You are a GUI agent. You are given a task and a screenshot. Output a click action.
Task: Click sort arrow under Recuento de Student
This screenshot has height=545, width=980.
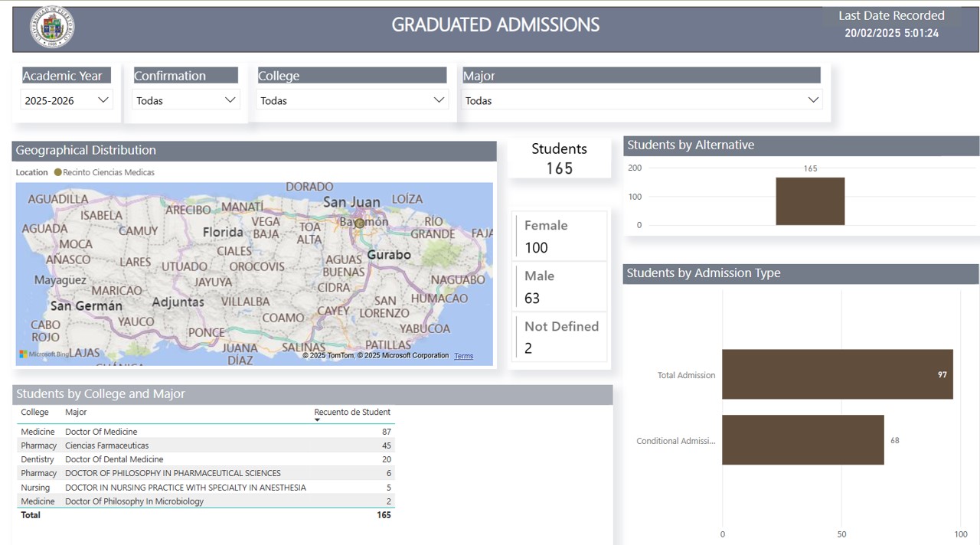[318, 419]
